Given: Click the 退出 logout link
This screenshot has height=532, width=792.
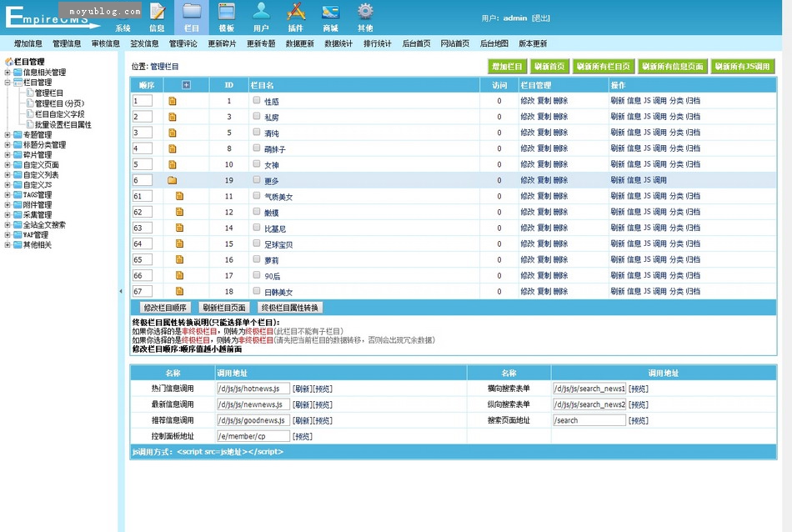Looking at the screenshot, I should click(x=541, y=18).
